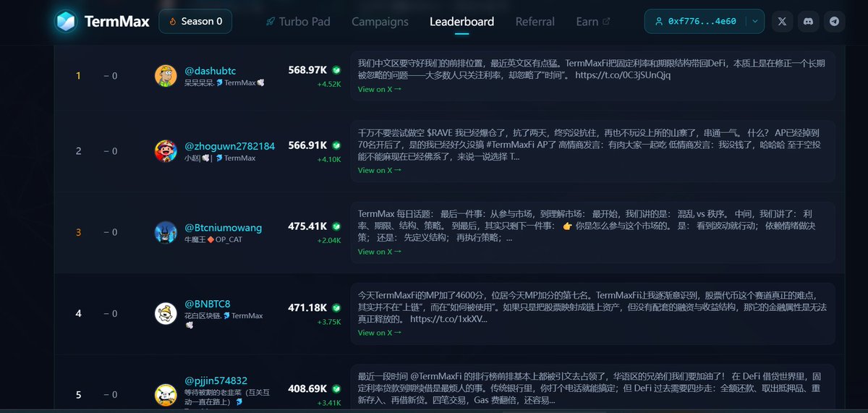The image size is (868, 413).
Task: Open @zhoguwn2782184 avatar image
Action: [x=166, y=151]
